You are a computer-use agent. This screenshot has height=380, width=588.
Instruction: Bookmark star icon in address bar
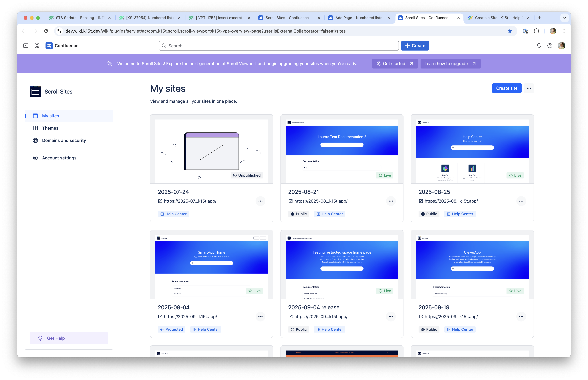[510, 31]
